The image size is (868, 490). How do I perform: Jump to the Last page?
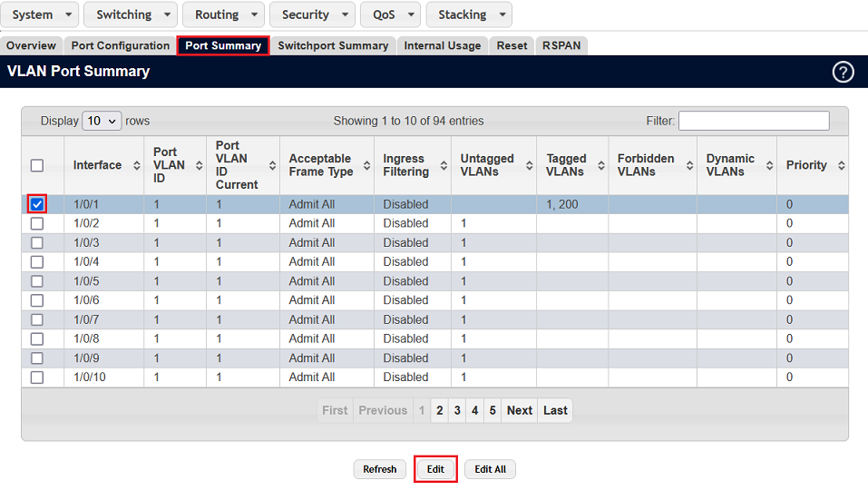coord(555,410)
